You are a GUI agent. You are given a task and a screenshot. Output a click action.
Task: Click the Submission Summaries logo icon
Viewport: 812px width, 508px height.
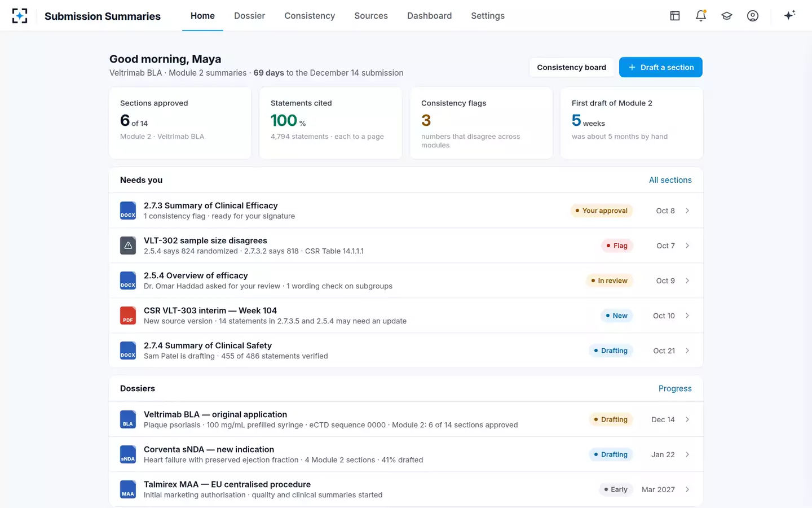tap(20, 16)
